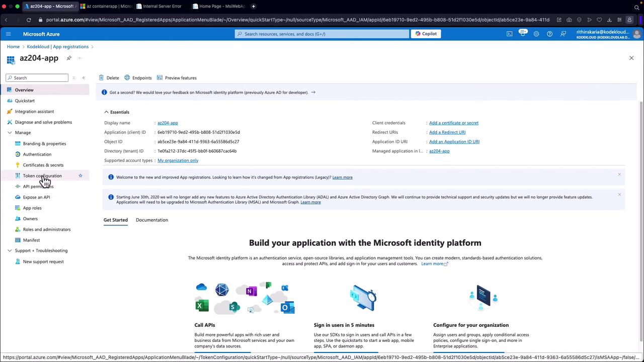Click Learn more in the ADAL notice
The image size is (644, 362).
pyautogui.click(x=310, y=202)
